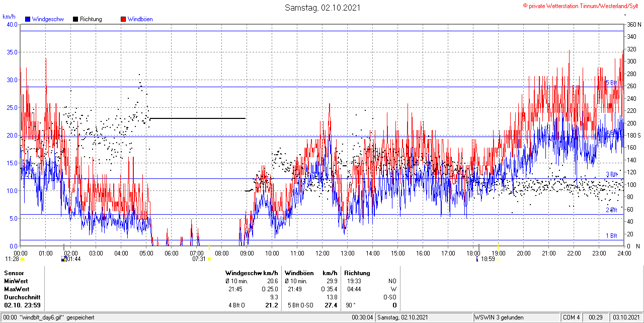Screen dimensions: 644x323
Task: Click the 29.9 minimum gust value
Action: pos(332,281)
